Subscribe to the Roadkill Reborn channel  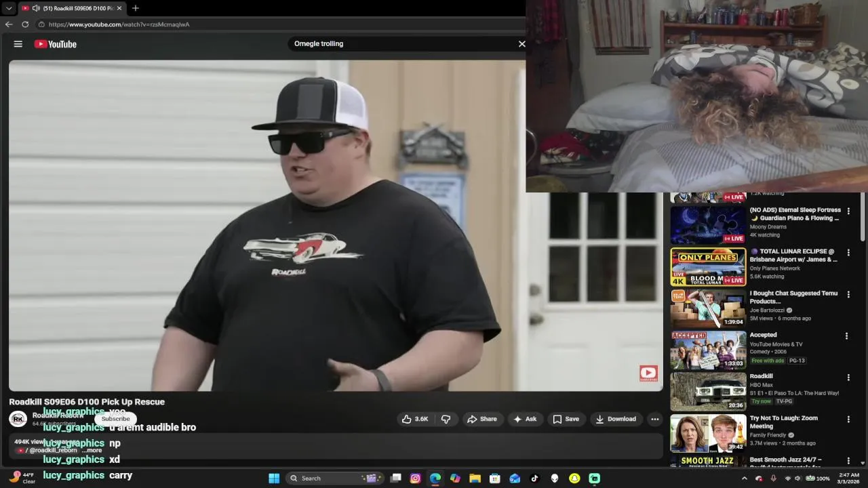click(115, 419)
